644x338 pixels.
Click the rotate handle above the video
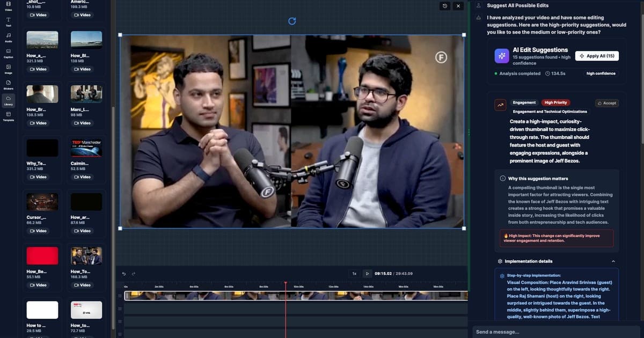[x=292, y=21]
